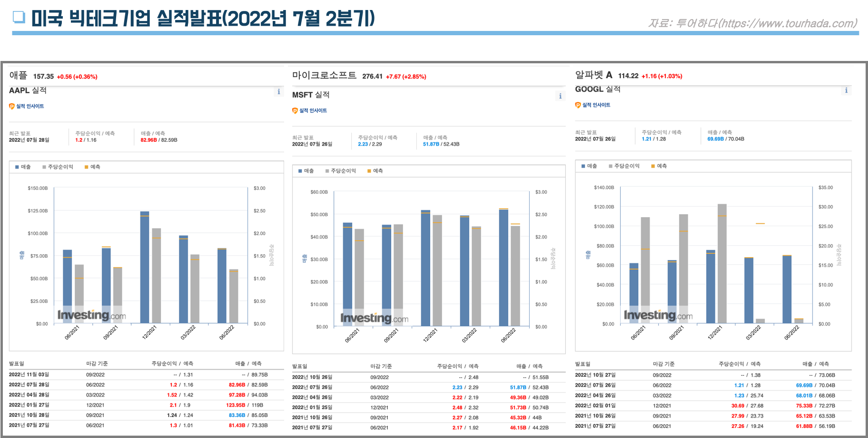Image resolution: width=868 pixels, height=438 pixels.
Task: Click 123.95B revenue in AAPL table
Action: pyautogui.click(x=236, y=405)
